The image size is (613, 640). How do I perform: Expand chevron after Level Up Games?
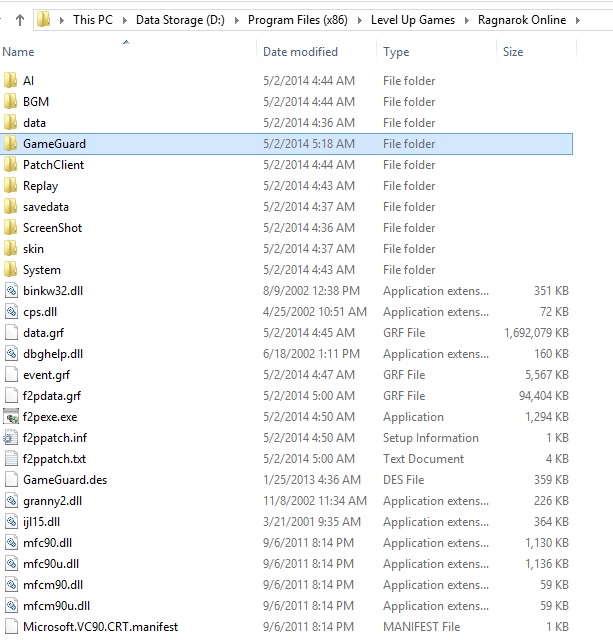466,20
